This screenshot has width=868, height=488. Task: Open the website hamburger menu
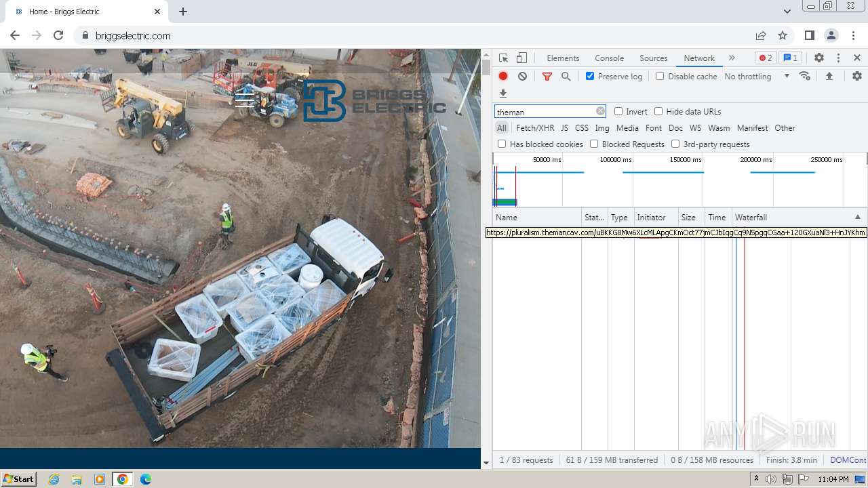click(x=245, y=100)
